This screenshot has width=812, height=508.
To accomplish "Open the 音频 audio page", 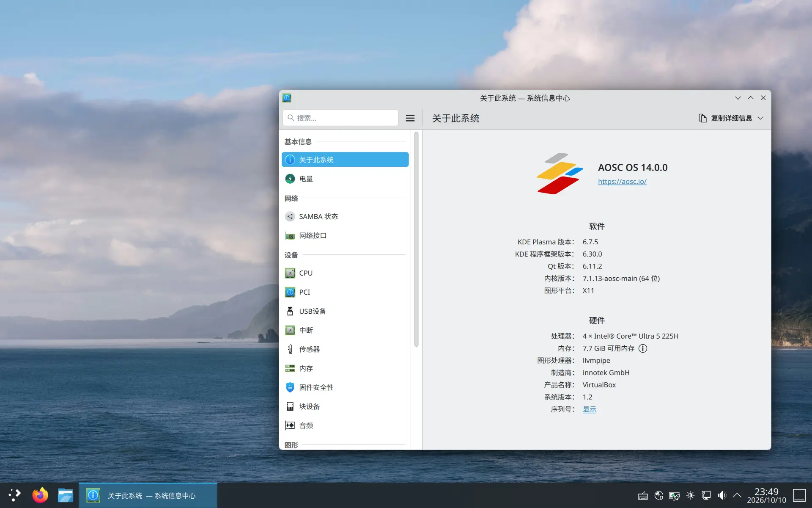I will tap(345, 425).
